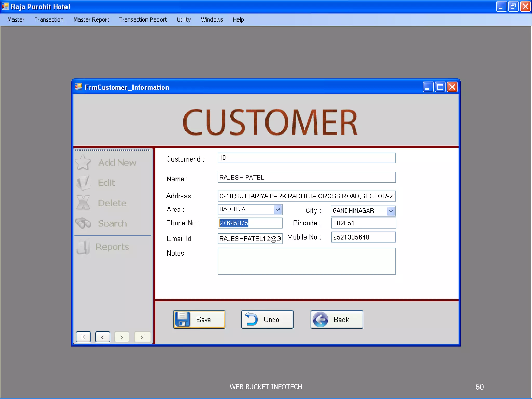Click the Search label in sidebar
The image size is (532, 399).
pyautogui.click(x=112, y=223)
